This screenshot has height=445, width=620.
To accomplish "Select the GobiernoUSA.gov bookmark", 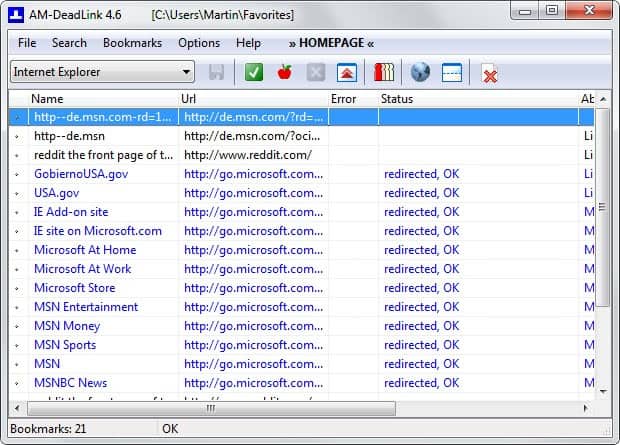I will pyautogui.click(x=301, y=174).
